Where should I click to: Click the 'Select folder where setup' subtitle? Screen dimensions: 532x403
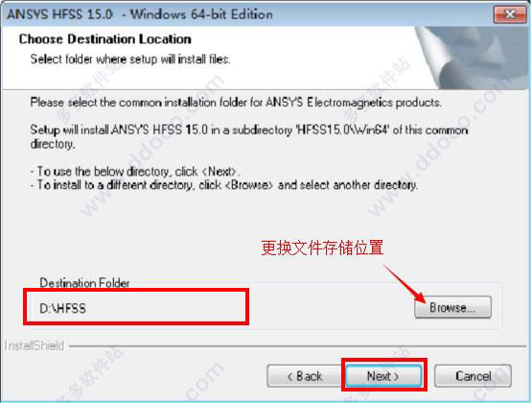pyautogui.click(x=130, y=59)
